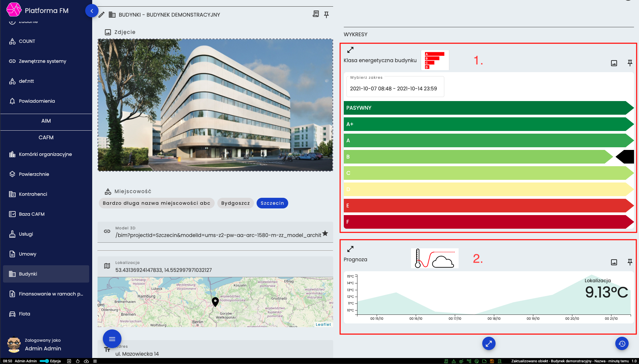Open Kontrahenci in the sidebar
Image resolution: width=639 pixels, height=364 pixels.
[x=46, y=194]
